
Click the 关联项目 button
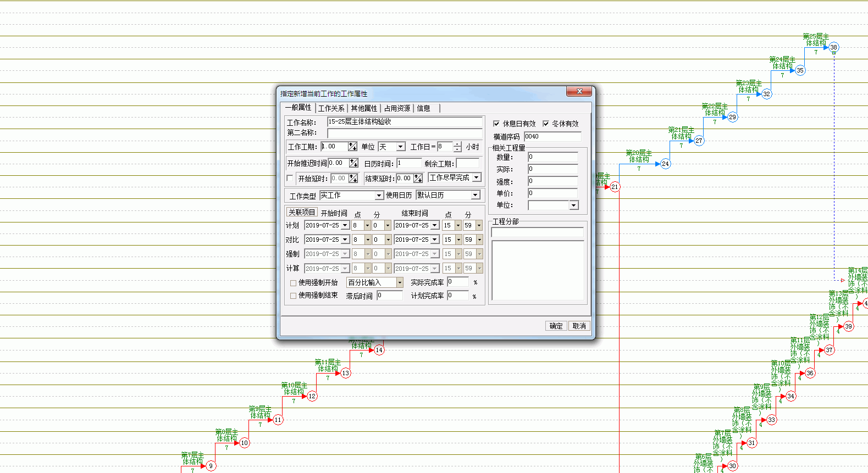pyautogui.click(x=302, y=212)
